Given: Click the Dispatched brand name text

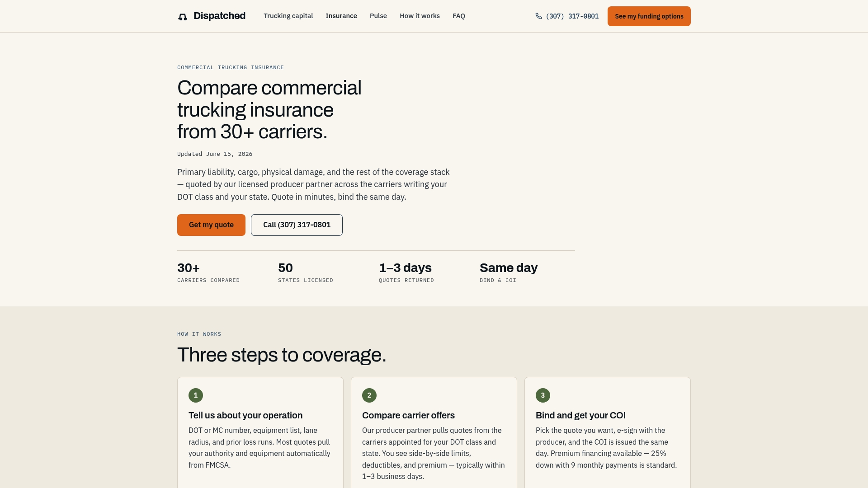Looking at the screenshot, I should coord(219,16).
